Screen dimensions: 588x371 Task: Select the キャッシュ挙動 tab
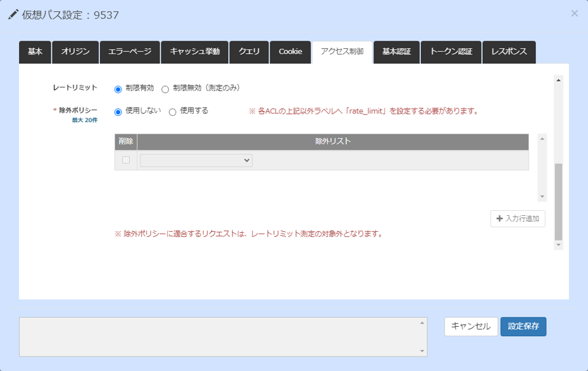[x=194, y=52]
